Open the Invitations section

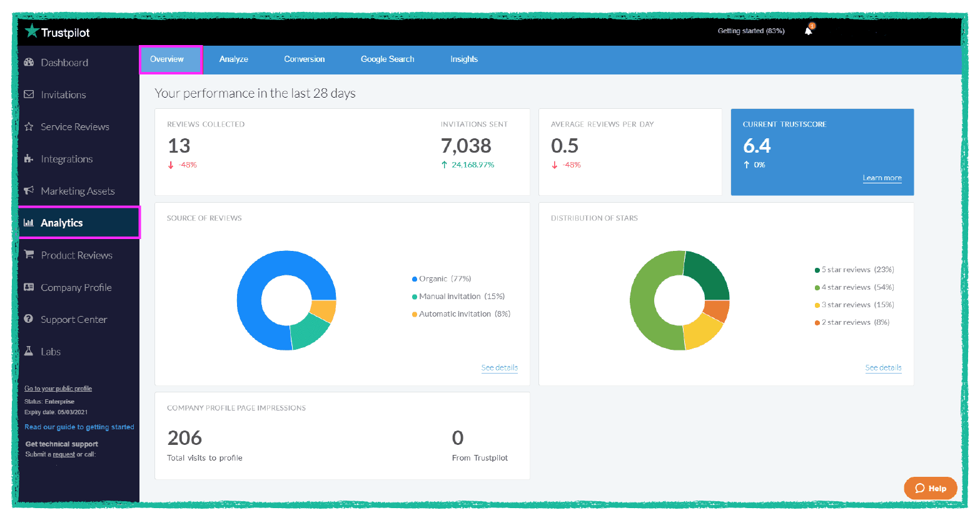63,94
